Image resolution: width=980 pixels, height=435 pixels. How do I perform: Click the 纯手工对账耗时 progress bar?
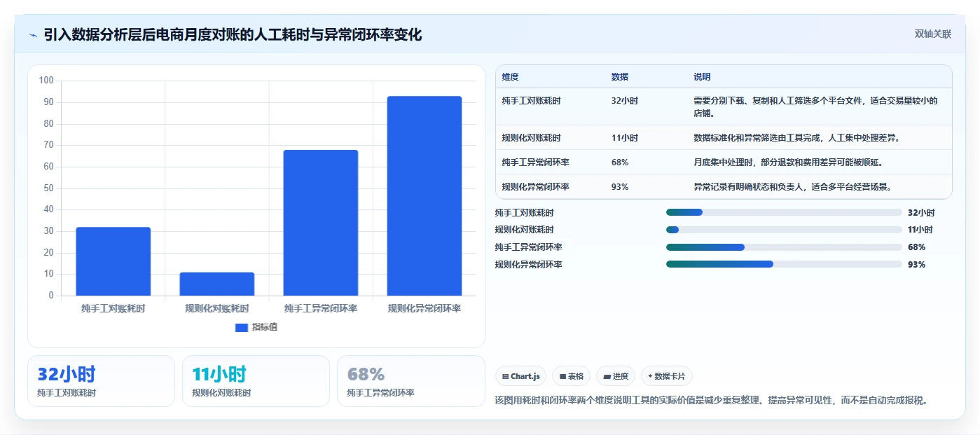pyautogui.click(x=784, y=212)
